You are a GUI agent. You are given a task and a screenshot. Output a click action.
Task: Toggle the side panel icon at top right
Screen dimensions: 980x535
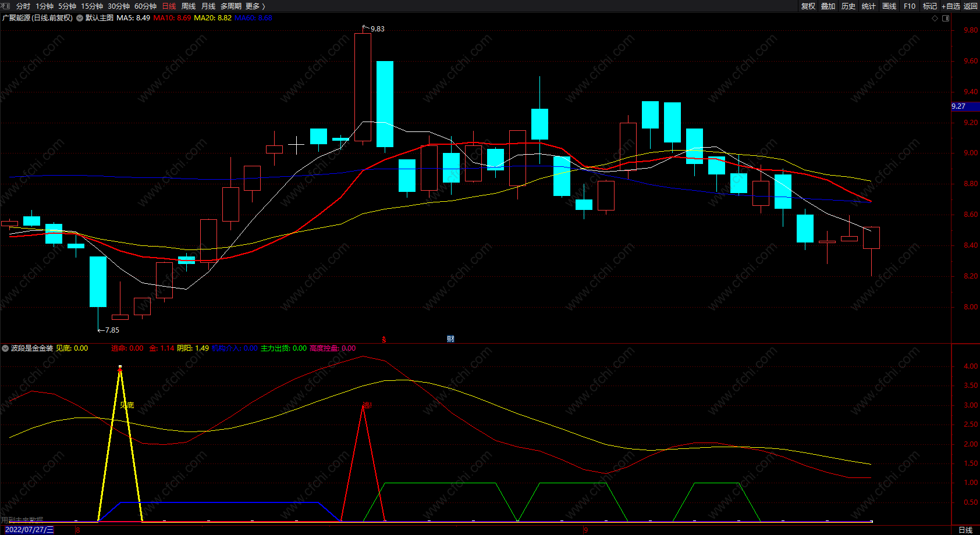[x=946, y=18]
